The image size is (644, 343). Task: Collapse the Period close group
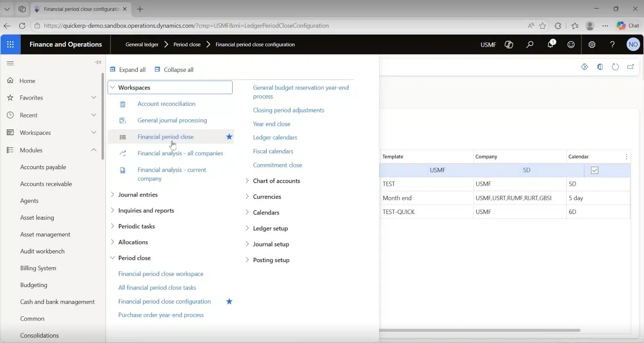112,258
